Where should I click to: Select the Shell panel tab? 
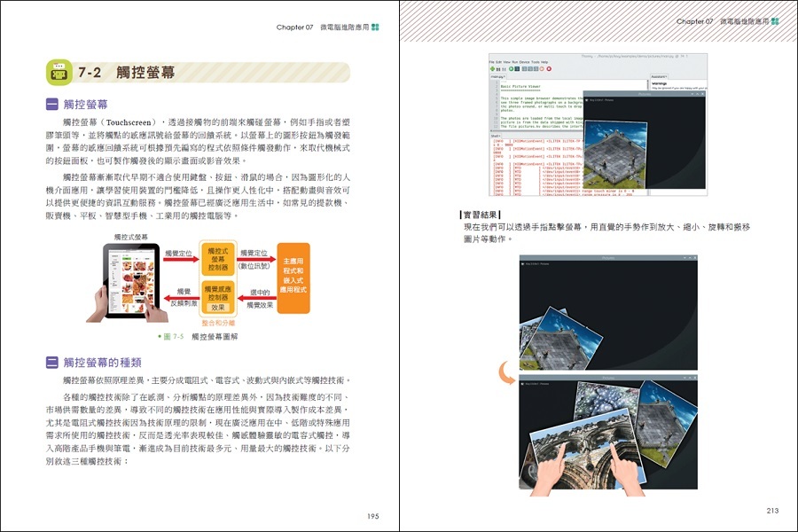[496, 137]
